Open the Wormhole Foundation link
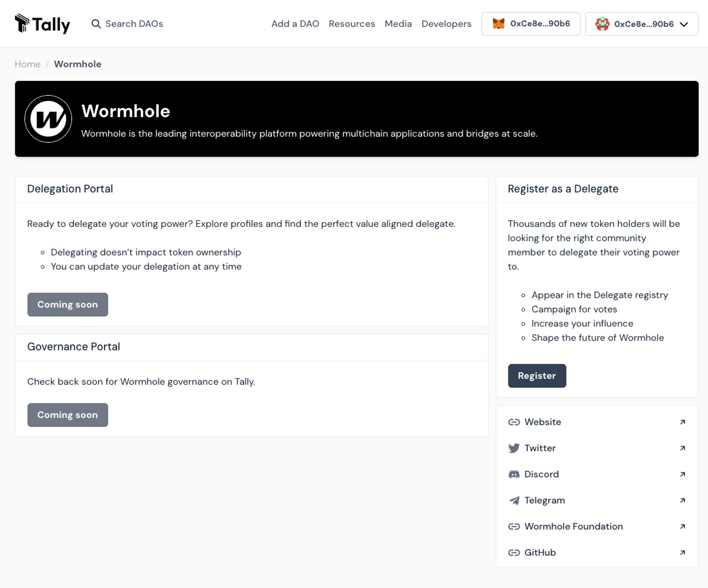This screenshot has width=708, height=588. click(x=597, y=526)
